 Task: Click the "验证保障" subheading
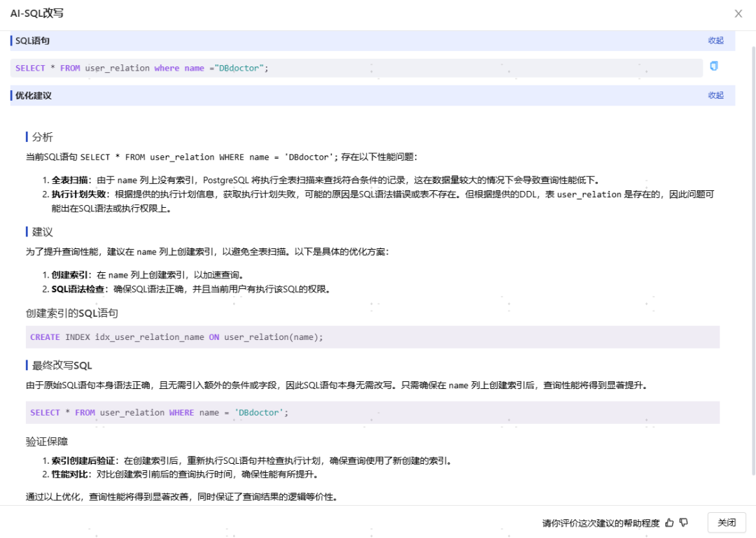click(x=47, y=441)
